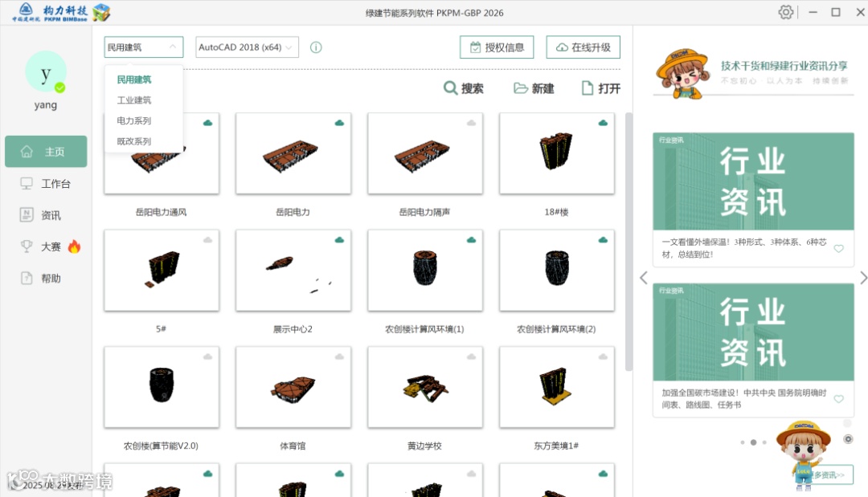Select 民用建筑 from the dropdown list
Screen dimensions: 868x497
(133, 79)
